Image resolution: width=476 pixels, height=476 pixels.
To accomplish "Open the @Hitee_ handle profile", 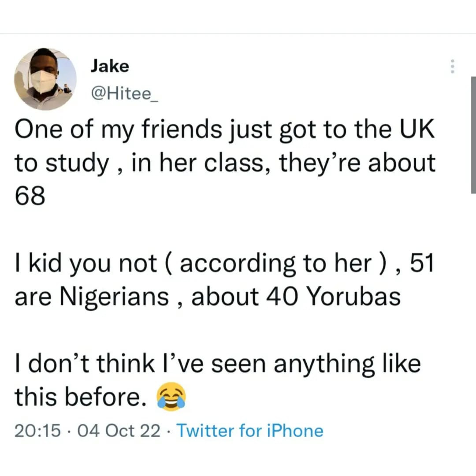I will point(124,93).
